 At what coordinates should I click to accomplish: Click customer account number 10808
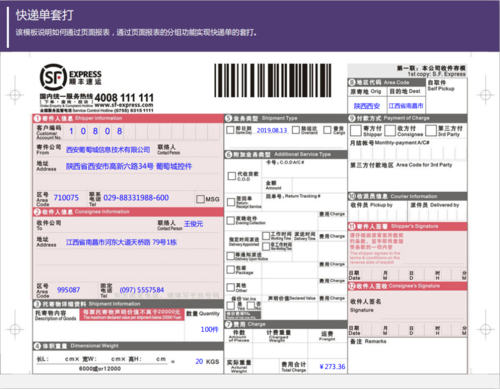click(95, 131)
